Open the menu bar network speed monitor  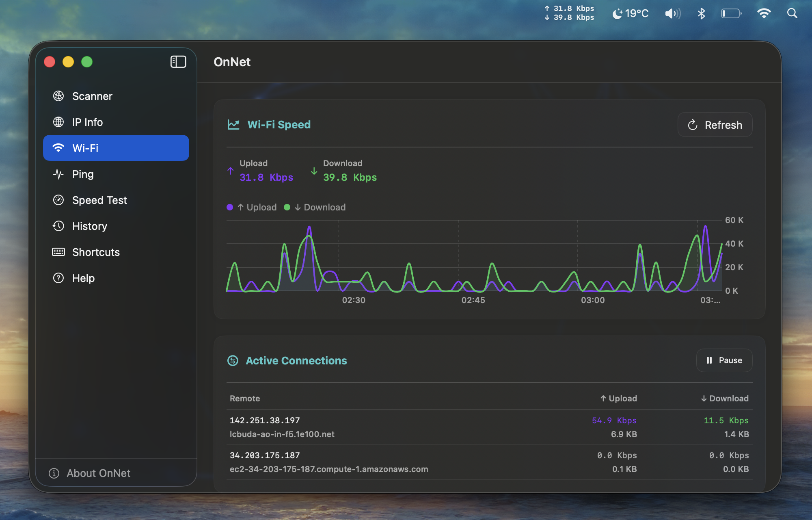pos(569,13)
